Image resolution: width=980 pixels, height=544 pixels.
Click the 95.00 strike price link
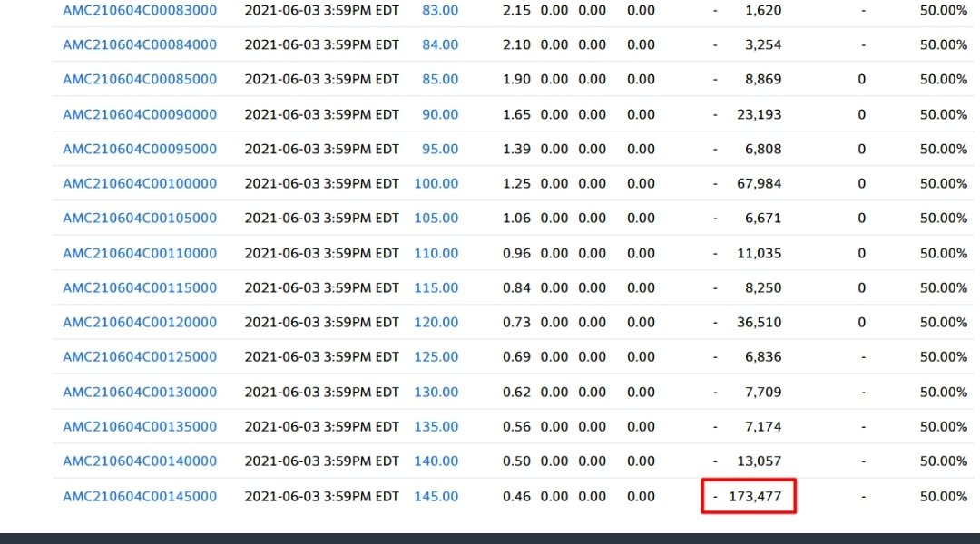440,150
